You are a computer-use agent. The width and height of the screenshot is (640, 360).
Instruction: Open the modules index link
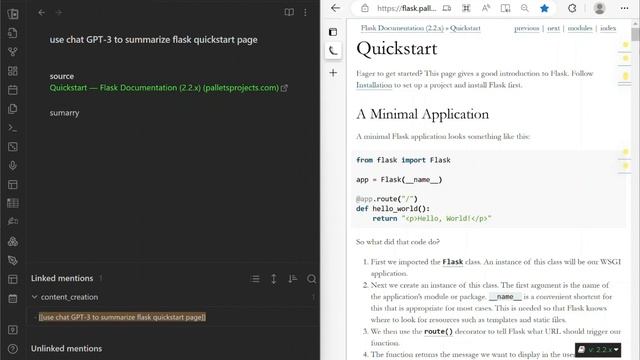pyautogui.click(x=580, y=28)
